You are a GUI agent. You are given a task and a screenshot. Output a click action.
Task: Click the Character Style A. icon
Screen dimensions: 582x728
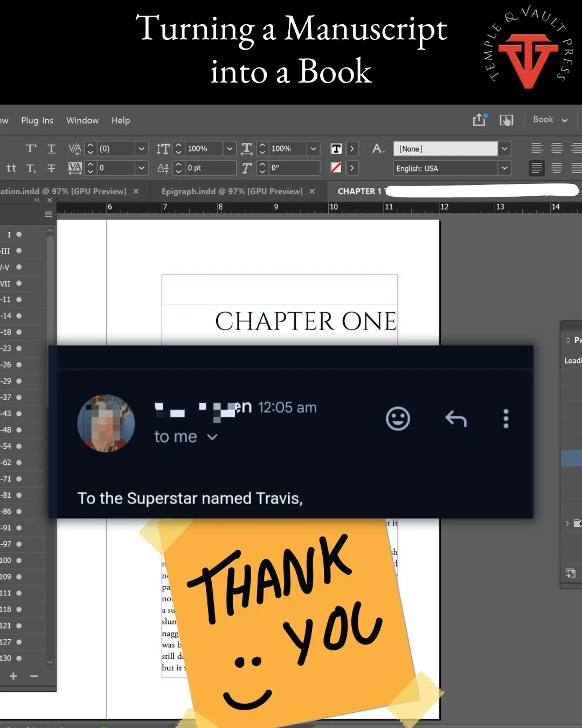pos(378,148)
